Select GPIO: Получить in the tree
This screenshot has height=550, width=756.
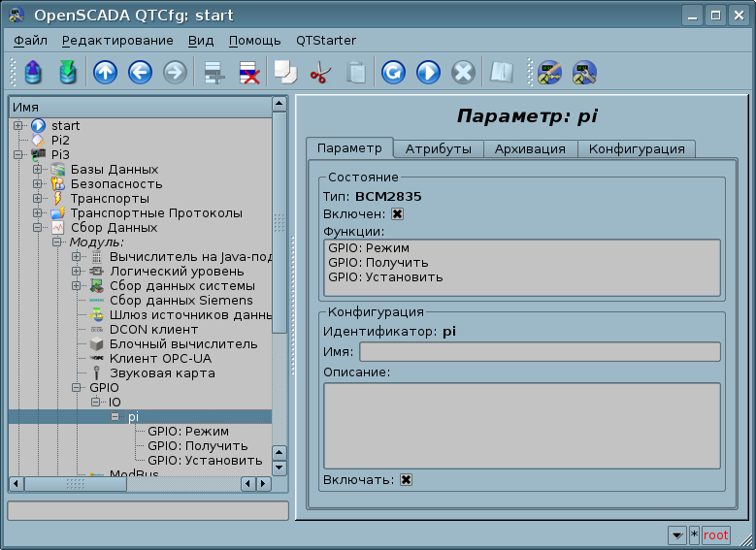197,446
